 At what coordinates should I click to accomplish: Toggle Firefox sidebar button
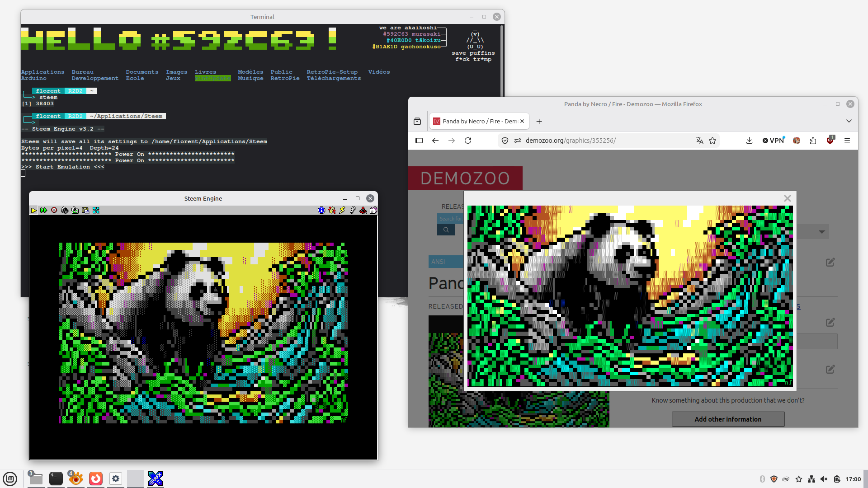pyautogui.click(x=419, y=141)
